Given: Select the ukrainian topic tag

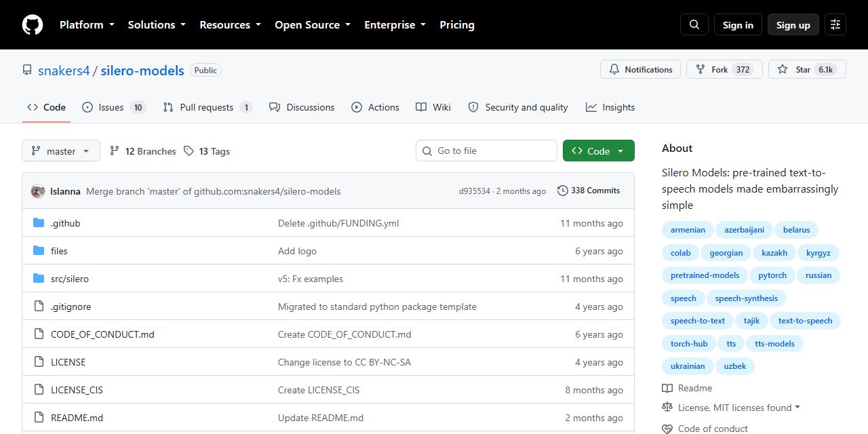Looking at the screenshot, I should click(x=688, y=366).
